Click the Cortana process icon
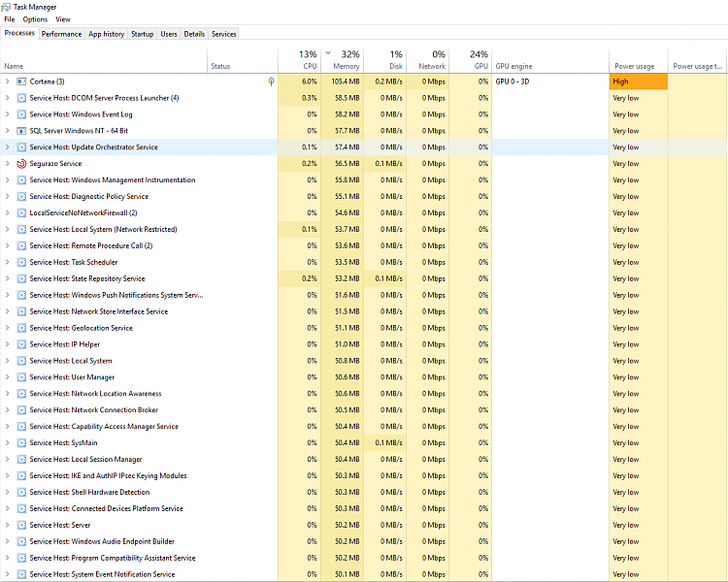This screenshot has width=728, height=582. click(21, 81)
